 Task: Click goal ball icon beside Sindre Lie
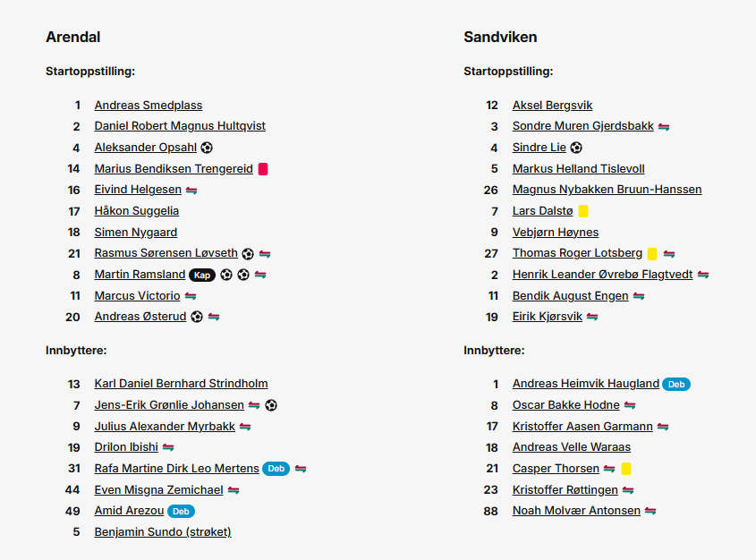(x=576, y=148)
